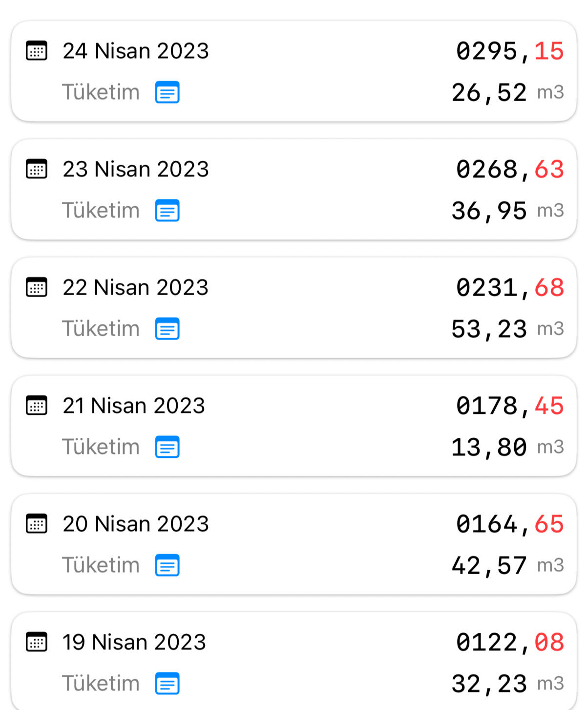Screen dimensions: 588x710
Task: Open the blue note icon for 20 Nisan
Action: click(167, 565)
